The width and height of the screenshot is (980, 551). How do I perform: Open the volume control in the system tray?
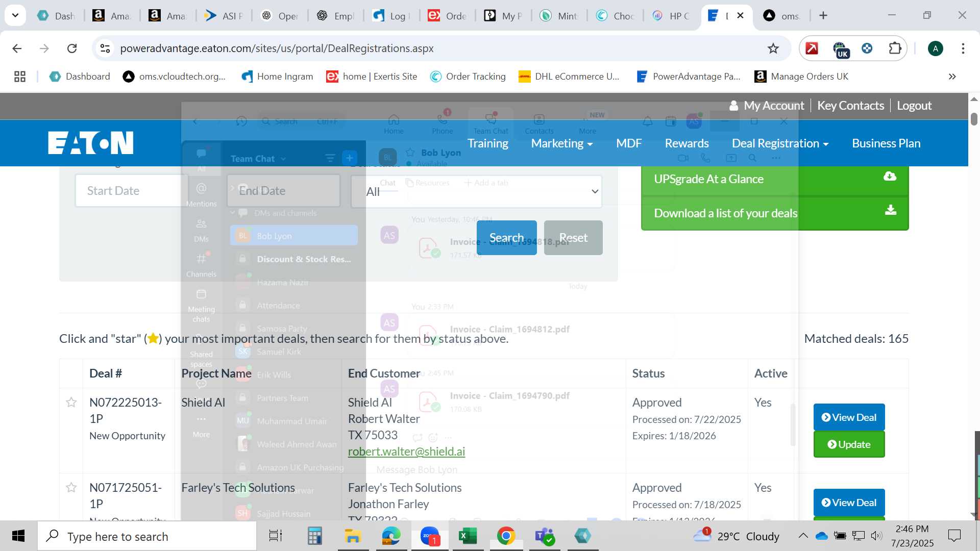click(876, 536)
